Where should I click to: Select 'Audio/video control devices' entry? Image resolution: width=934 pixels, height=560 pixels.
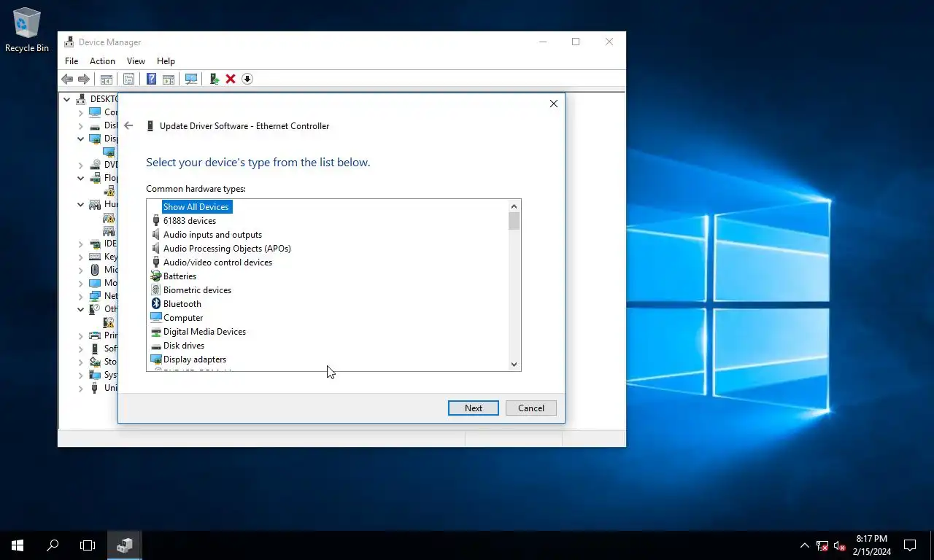click(217, 262)
